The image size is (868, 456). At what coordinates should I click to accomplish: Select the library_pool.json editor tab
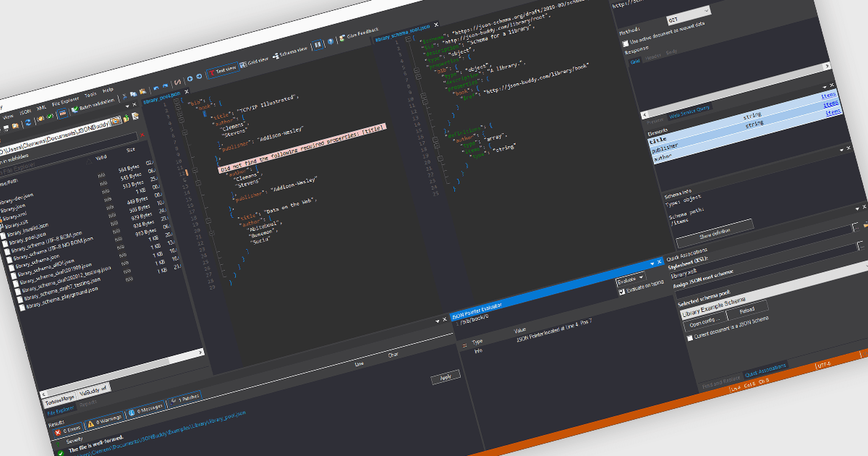point(161,99)
